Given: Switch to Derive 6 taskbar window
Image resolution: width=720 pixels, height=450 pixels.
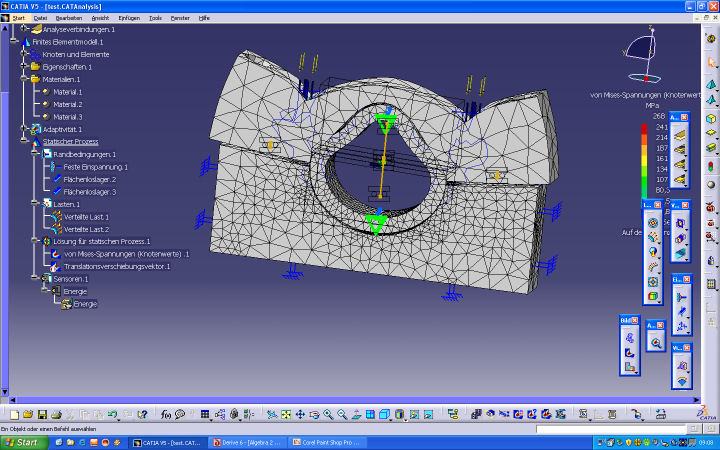Looking at the screenshot, I should [248, 443].
